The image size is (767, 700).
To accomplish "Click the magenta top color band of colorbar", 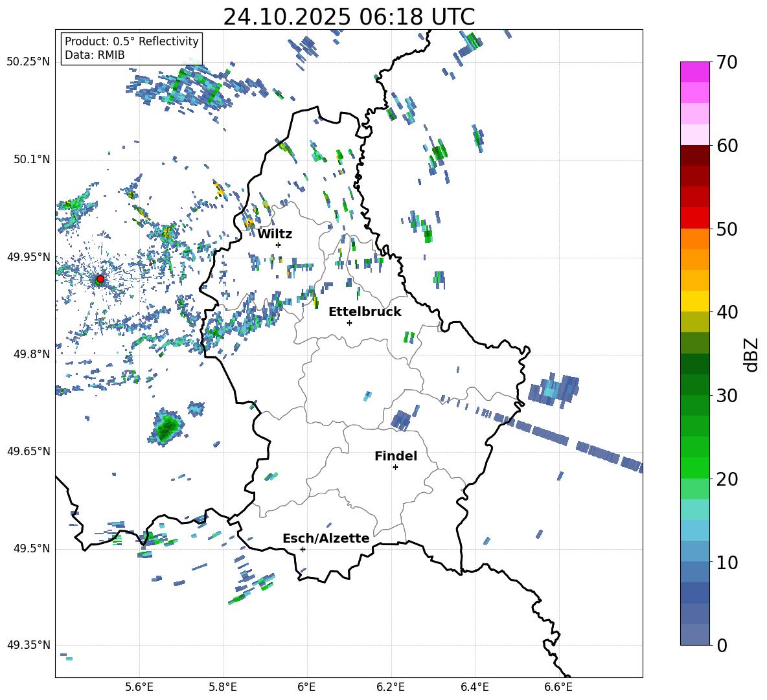I will pyautogui.click(x=694, y=72).
